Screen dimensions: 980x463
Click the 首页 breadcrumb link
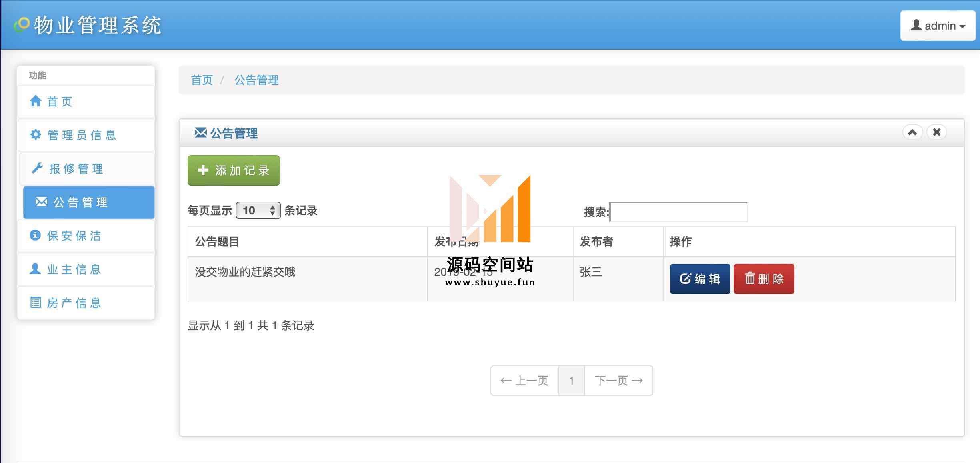[202, 80]
